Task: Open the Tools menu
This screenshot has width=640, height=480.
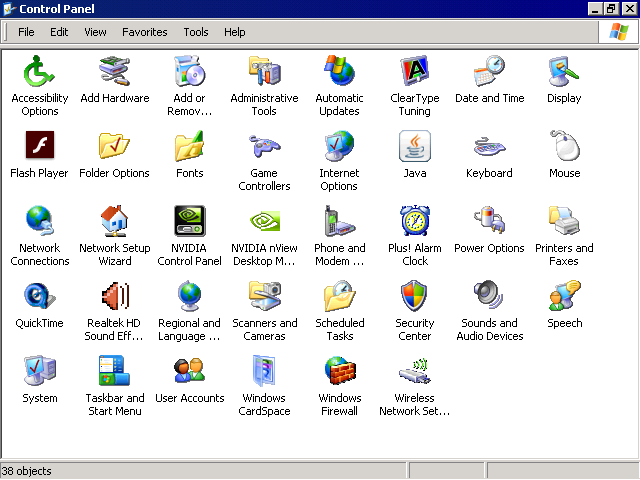Action: (196, 32)
